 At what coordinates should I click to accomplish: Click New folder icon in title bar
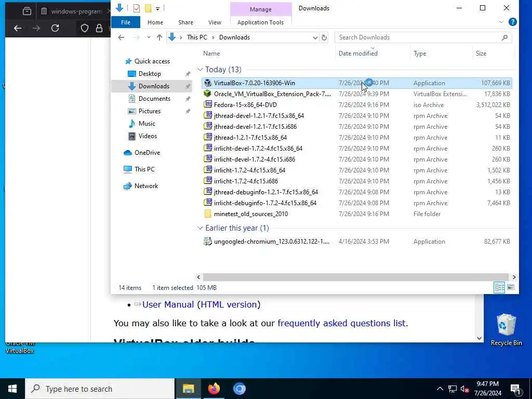pos(148,8)
